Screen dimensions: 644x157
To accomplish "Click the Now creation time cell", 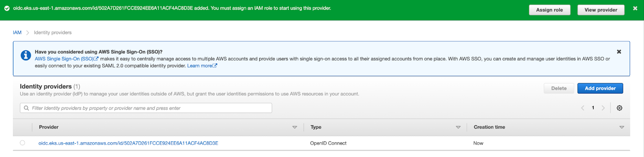I will [478, 143].
